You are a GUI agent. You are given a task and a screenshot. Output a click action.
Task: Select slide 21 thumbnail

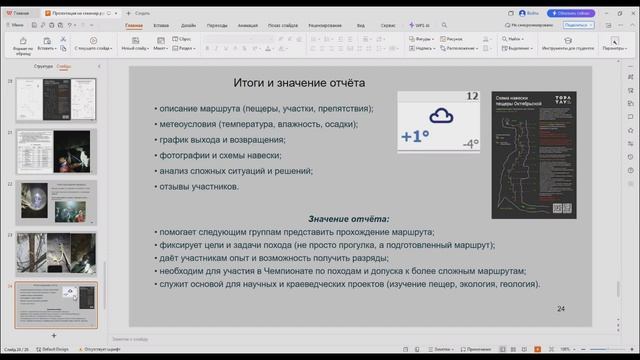(x=56, y=151)
